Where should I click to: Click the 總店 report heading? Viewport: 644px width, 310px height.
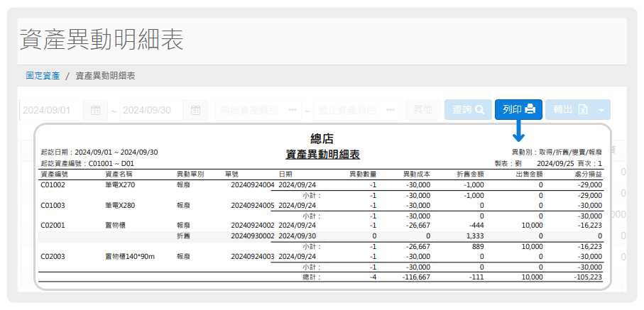coord(322,138)
